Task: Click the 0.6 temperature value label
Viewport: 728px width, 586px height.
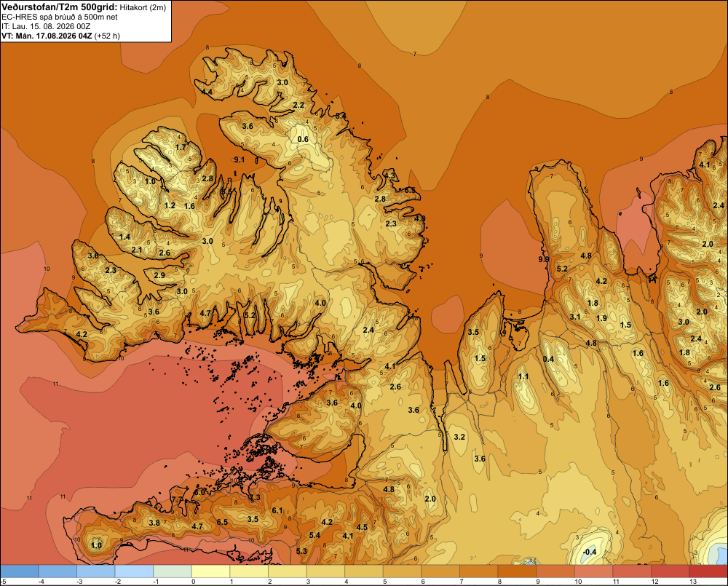Action: click(x=303, y=139)
